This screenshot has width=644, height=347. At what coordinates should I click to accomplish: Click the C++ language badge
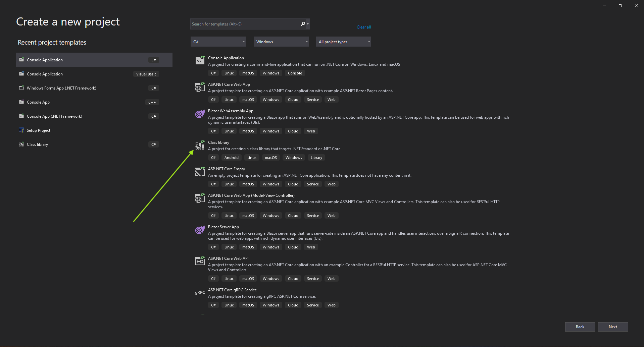152,102
